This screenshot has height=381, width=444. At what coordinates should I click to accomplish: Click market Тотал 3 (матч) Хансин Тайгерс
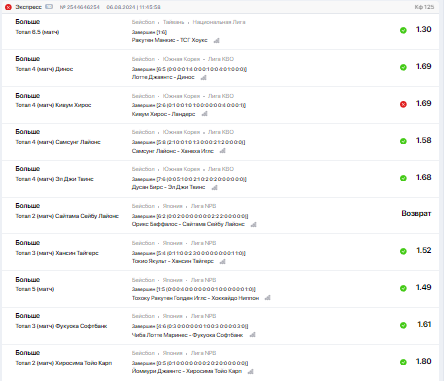click(57, 253)
